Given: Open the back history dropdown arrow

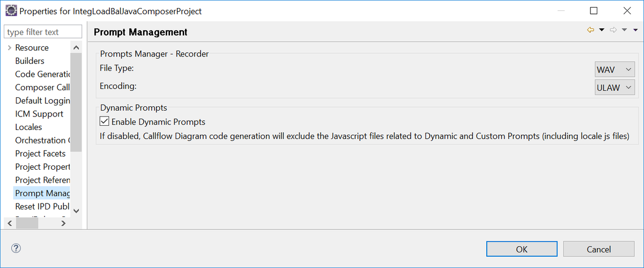Looking at the screenshot, I should pos(602,31).
